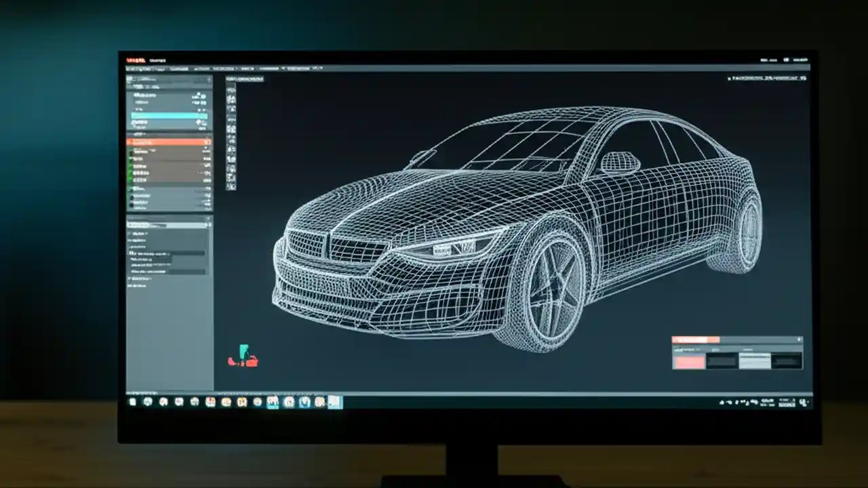Switch to the second tab in the bottom-right panel
Screen dimensions: 868x488
click(715, 350)
